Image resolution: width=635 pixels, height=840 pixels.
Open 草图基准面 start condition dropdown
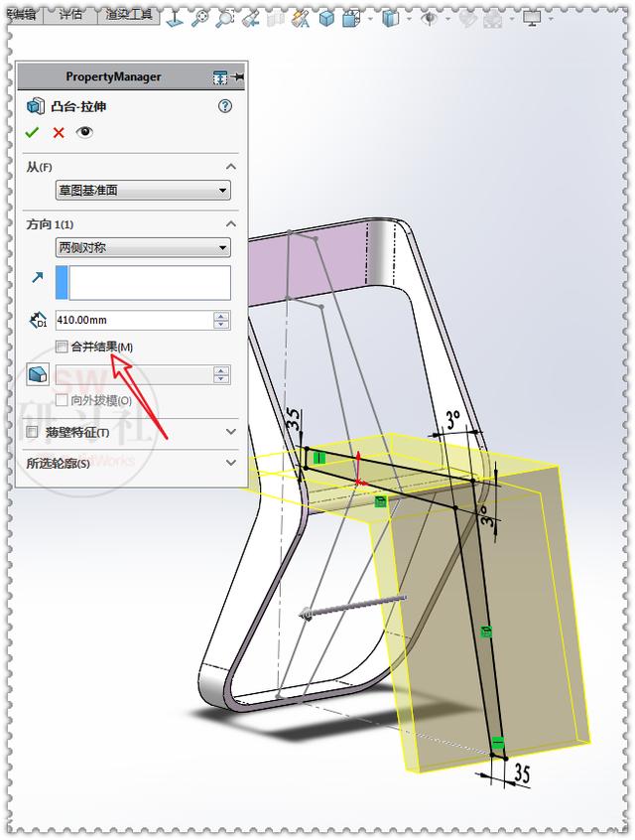(143, 191)
